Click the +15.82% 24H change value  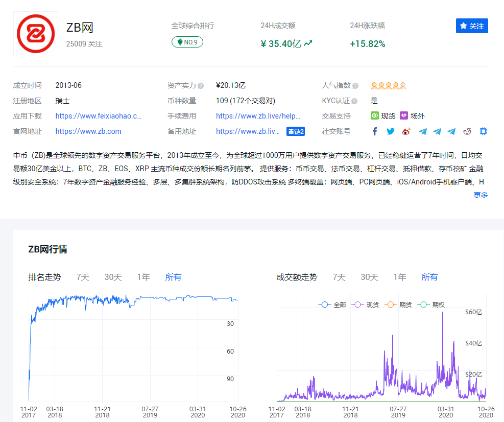[x=367, y=44]
